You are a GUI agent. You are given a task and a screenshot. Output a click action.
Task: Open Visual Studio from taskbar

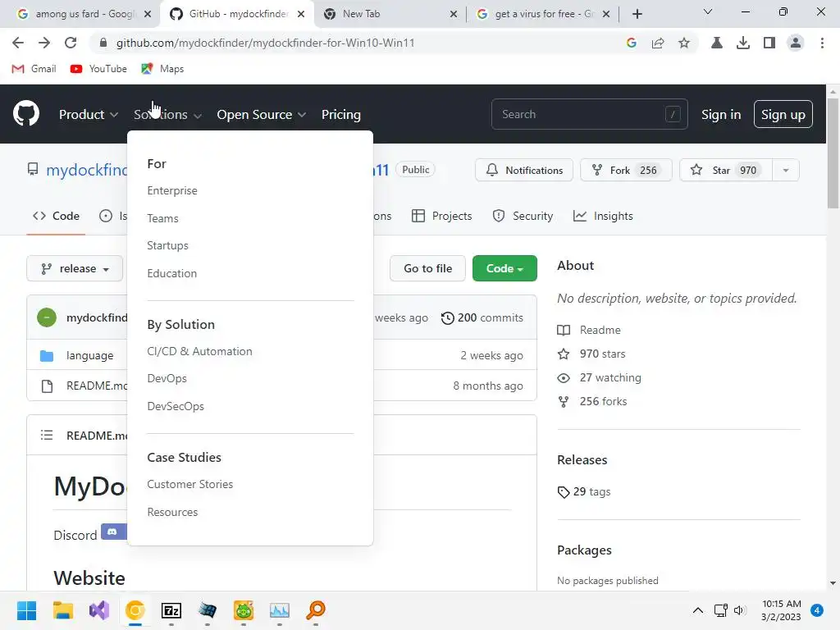click(99, 610)
